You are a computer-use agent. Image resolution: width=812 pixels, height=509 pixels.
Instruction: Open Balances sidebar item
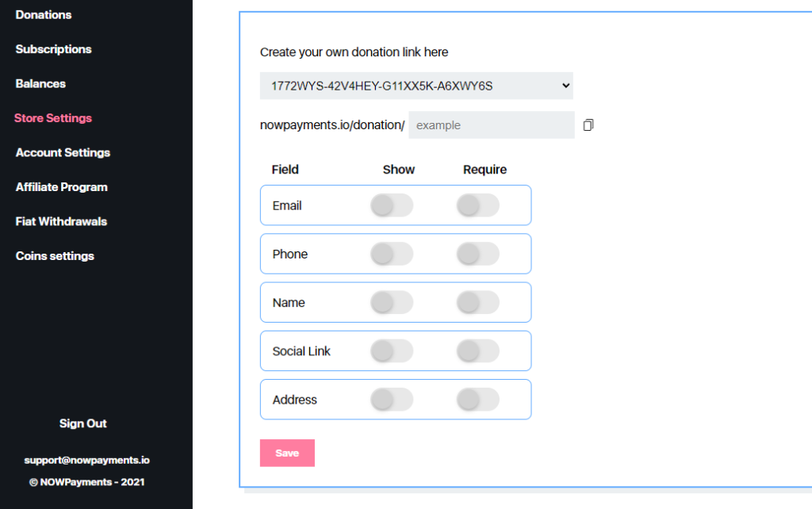click(40, 84)
